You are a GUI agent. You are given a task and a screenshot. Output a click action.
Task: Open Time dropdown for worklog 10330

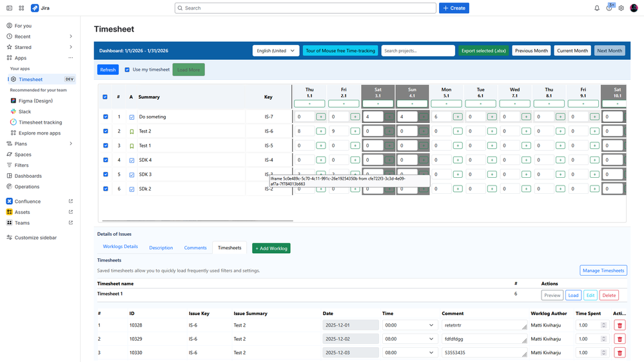click(x=409, y=352)
